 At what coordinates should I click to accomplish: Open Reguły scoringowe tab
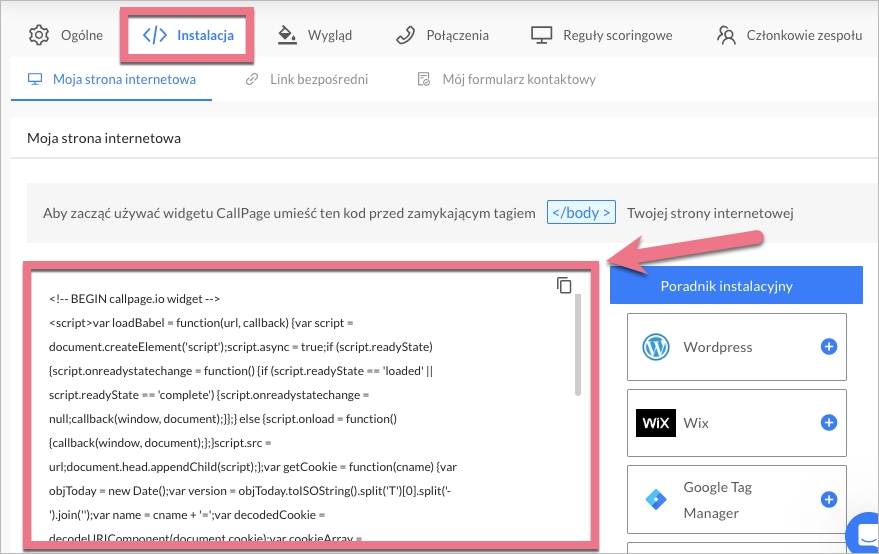[x=601, y=36]
